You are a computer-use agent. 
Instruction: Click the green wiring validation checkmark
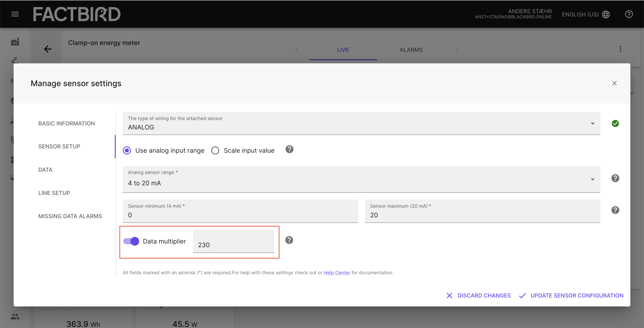pos(615,123)
